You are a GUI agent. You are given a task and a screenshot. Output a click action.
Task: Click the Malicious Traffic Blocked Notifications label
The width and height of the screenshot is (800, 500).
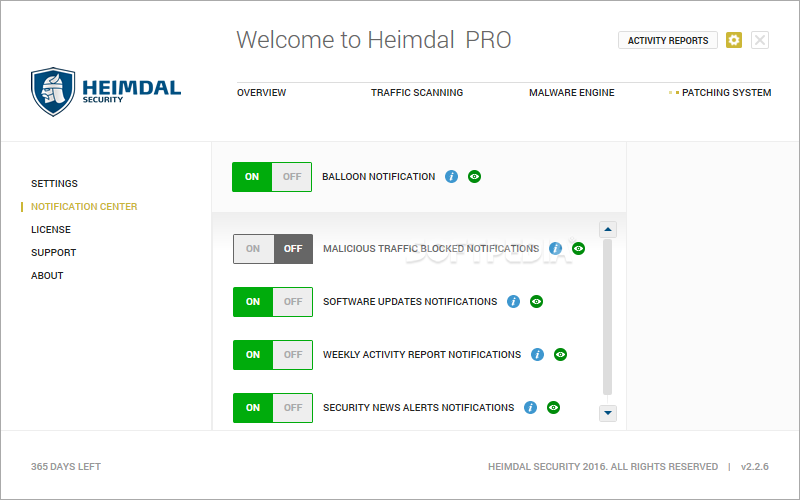[431, 248]
